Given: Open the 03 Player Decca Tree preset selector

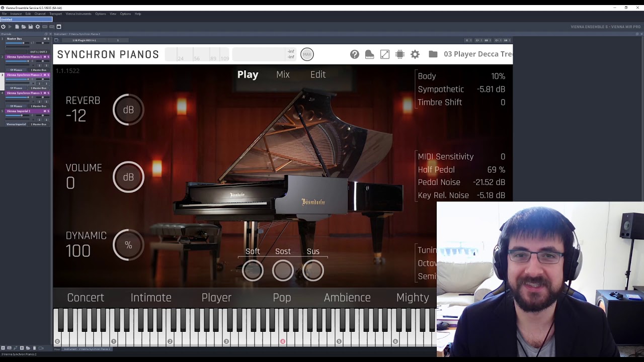Looking at the screenshot, I should 478,54.
